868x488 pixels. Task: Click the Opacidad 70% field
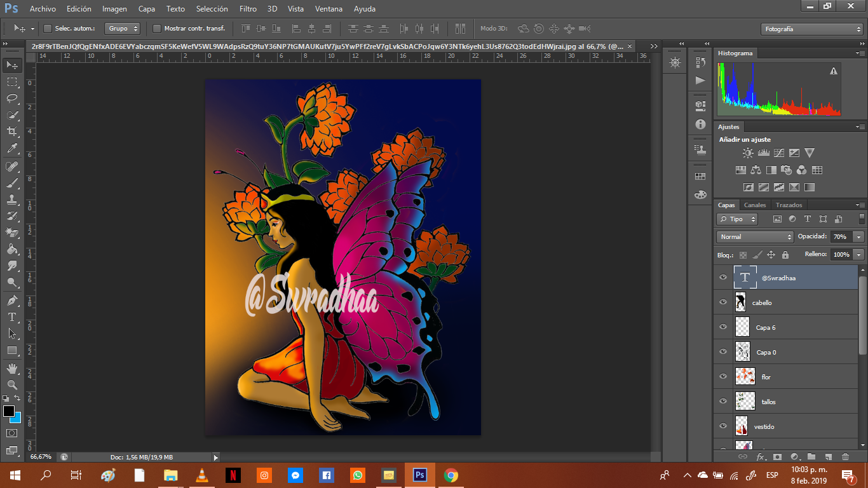[841, 237]
